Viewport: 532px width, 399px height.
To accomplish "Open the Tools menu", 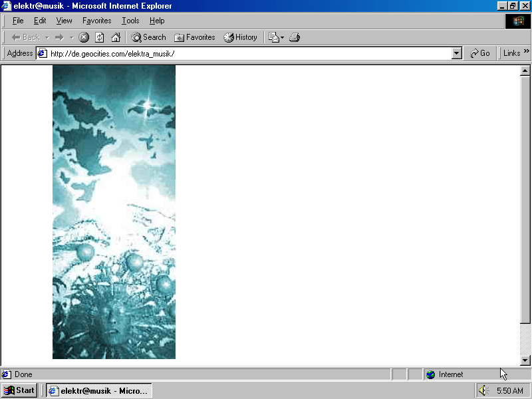I will [x=130, y=21].
